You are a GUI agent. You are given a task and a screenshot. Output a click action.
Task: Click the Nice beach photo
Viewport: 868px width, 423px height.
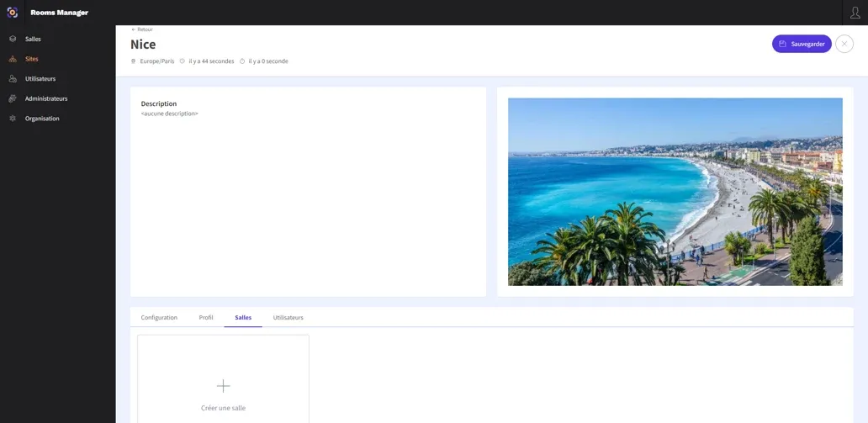675,192
